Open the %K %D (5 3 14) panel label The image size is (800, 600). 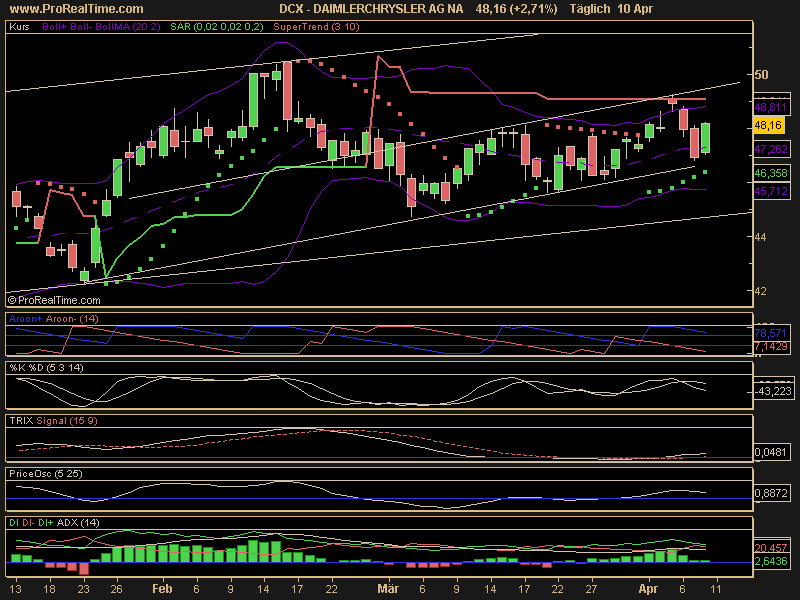tap(46, 368)
